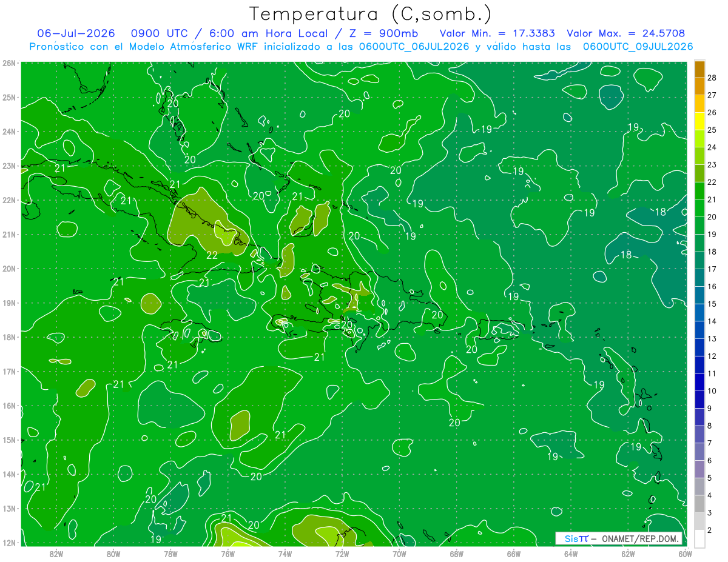728x562 pixels.
Task: Click the teal legend swatch between 17 and 18
Action: (x=699, y=261)
